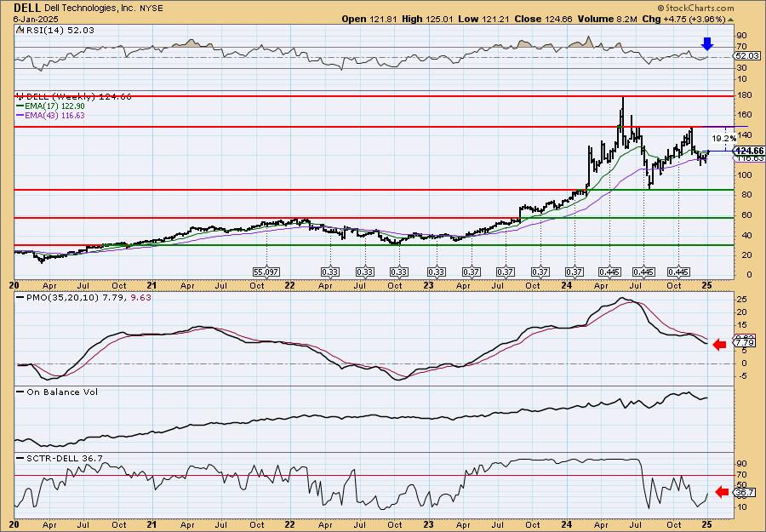Click the Volume 8.2M value
The image size is (766, 532).
(x=607, y=19)
